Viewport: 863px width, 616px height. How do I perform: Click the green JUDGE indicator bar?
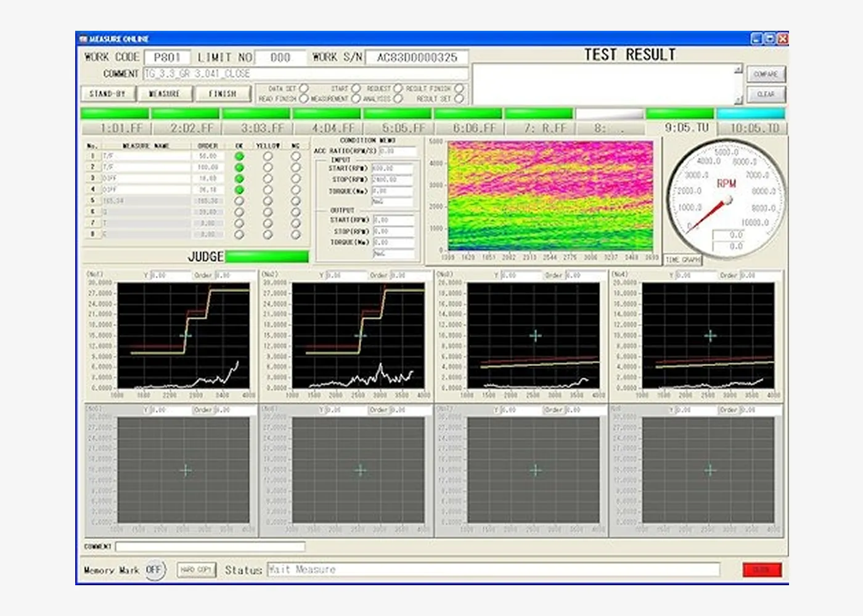pos(267,256)
